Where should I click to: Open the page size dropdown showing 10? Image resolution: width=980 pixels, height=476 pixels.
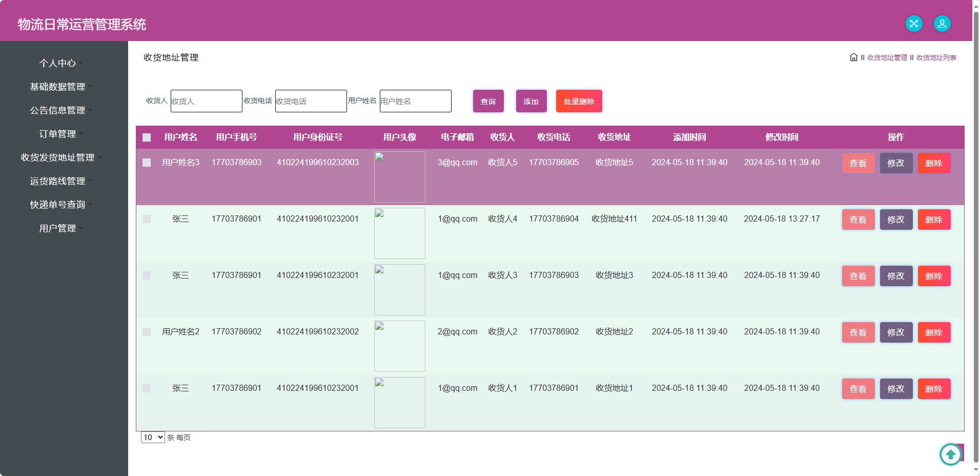pyautogui.click(x=152, y=438)
